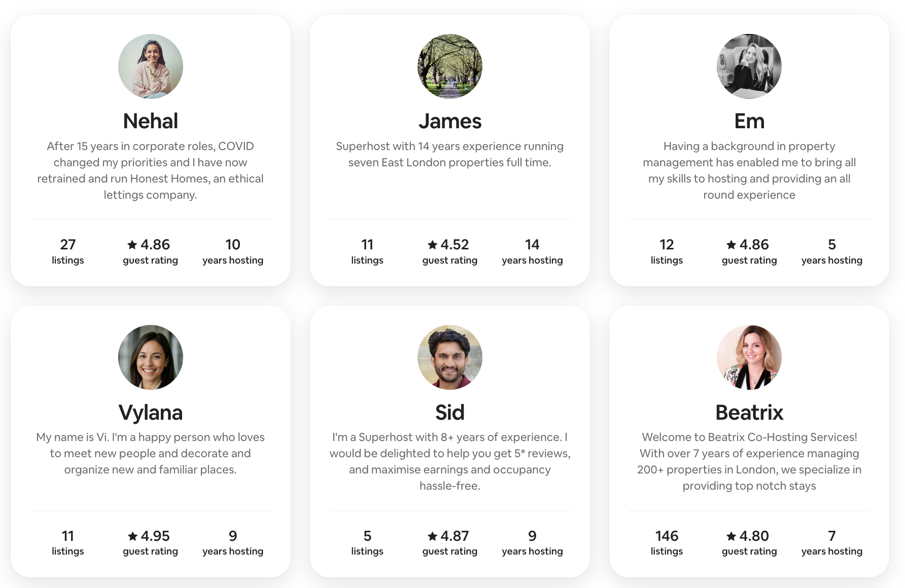Click the star icon next to 4.87
The height and width of the screenshot is (588, 905).
(432, 536)
